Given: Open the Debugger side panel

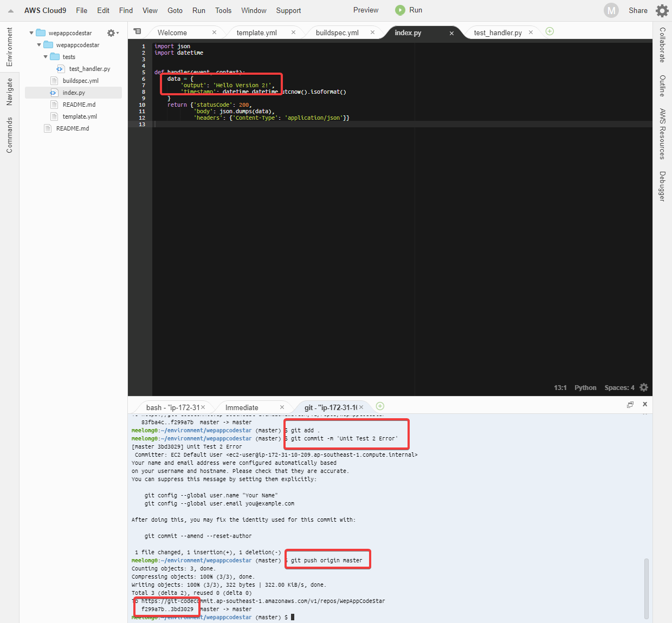Looking at the screenshot, I should click(662, 186).
